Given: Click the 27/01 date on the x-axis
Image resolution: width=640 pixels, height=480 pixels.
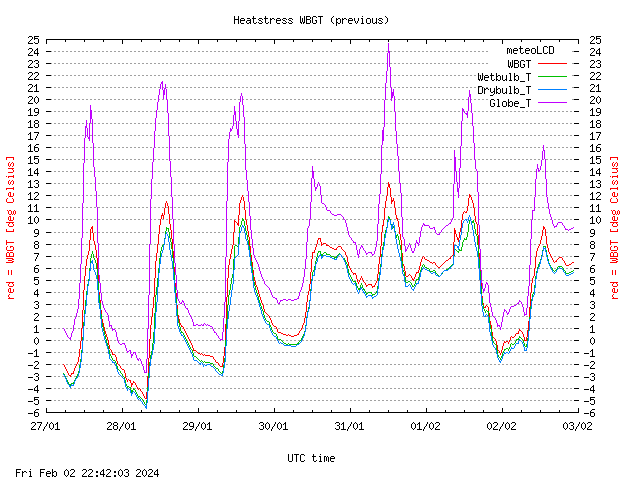Looking at the screenshot, I should pos(45,425).
